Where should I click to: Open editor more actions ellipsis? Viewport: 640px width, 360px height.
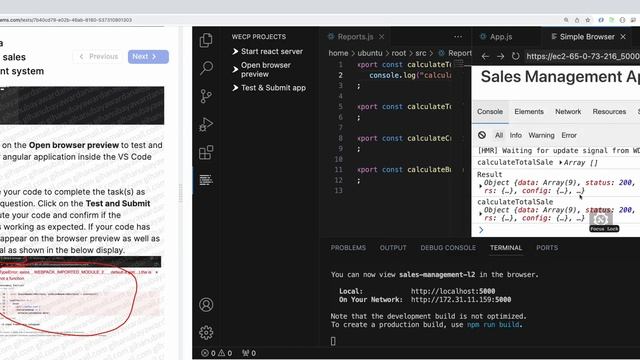(458, 37)
